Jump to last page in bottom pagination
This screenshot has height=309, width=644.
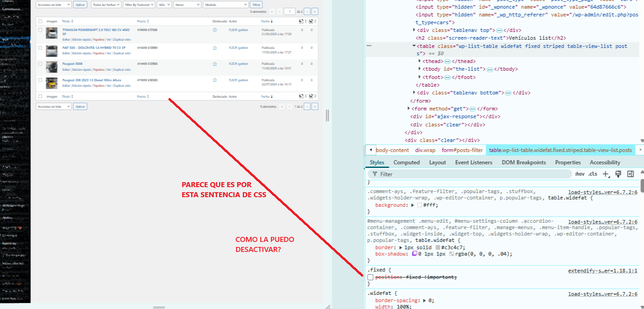315,106
